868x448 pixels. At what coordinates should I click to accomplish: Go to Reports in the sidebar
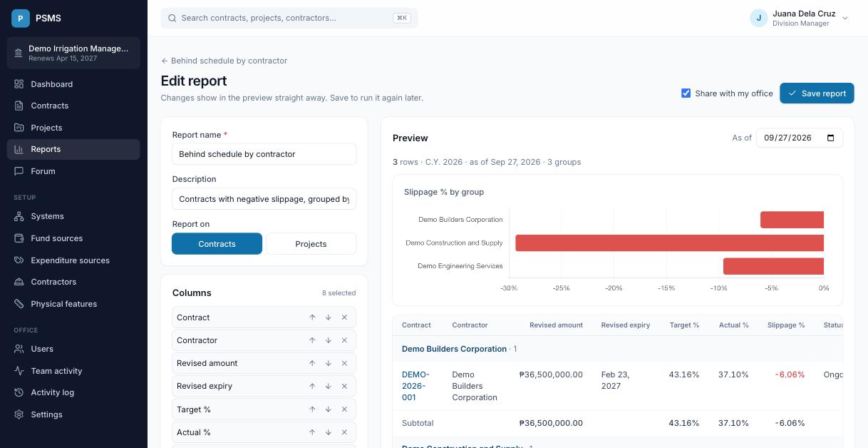coord(73,149)
